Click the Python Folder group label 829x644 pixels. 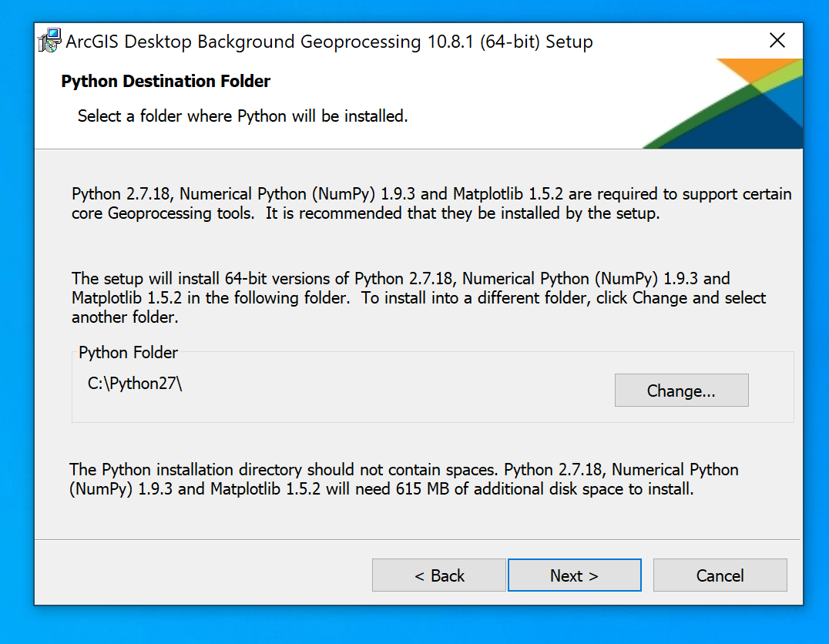coord(128,353)
